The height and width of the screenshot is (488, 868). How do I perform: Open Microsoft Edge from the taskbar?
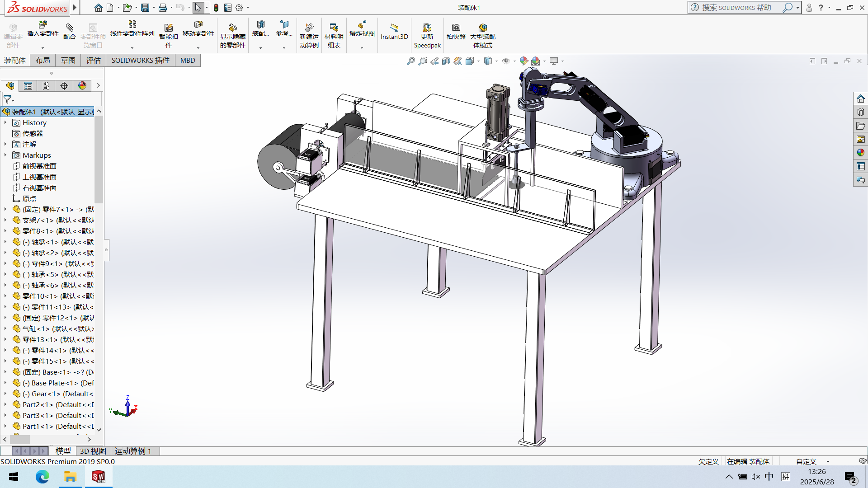pos(42,477)
